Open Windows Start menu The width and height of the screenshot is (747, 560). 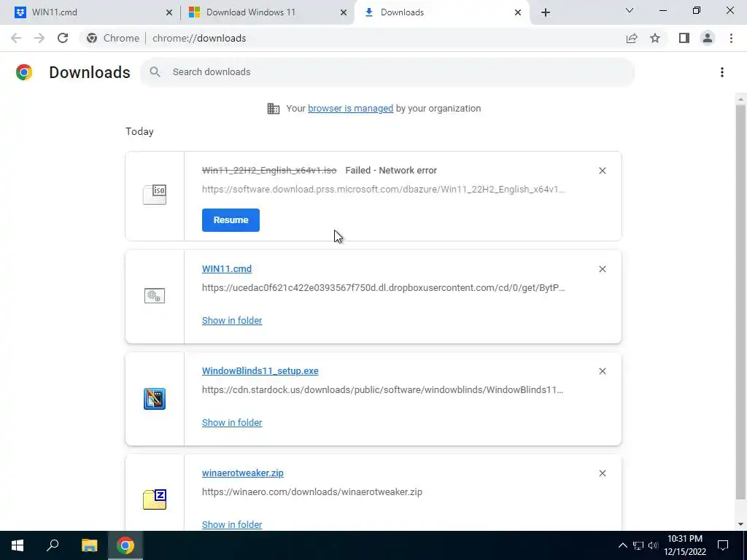pos(18,545)
